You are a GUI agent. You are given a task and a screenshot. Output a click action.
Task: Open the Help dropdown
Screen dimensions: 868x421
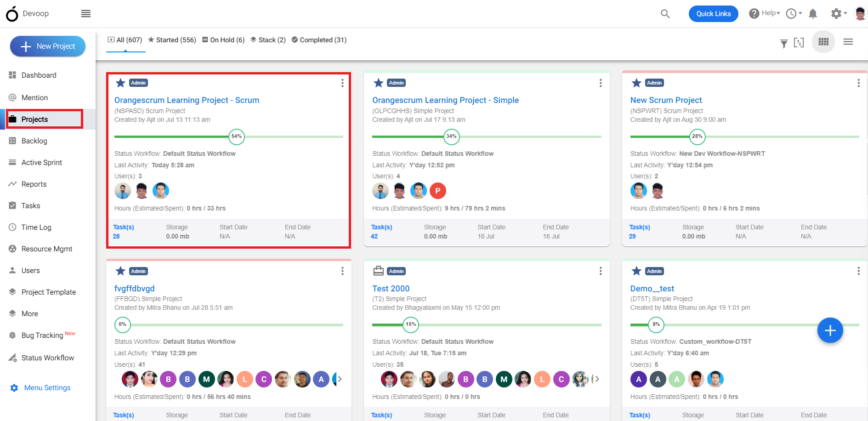765,13
